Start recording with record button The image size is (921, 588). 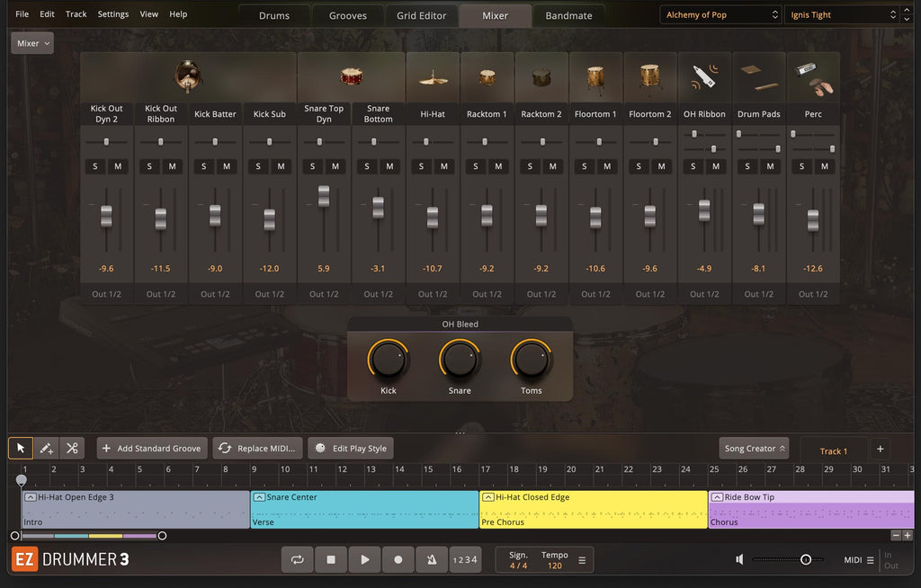(398, 559)
